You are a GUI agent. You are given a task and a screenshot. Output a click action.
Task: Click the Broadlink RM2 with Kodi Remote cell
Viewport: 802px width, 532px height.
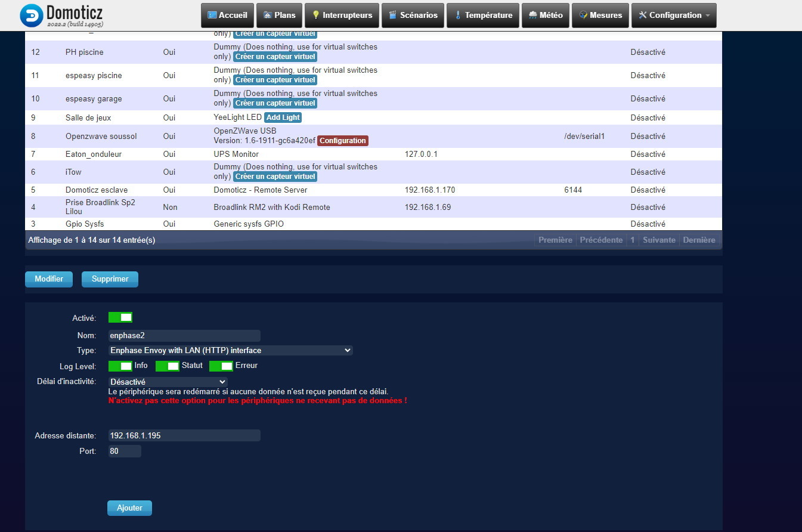pyautogui.click(x=272, y=208)
